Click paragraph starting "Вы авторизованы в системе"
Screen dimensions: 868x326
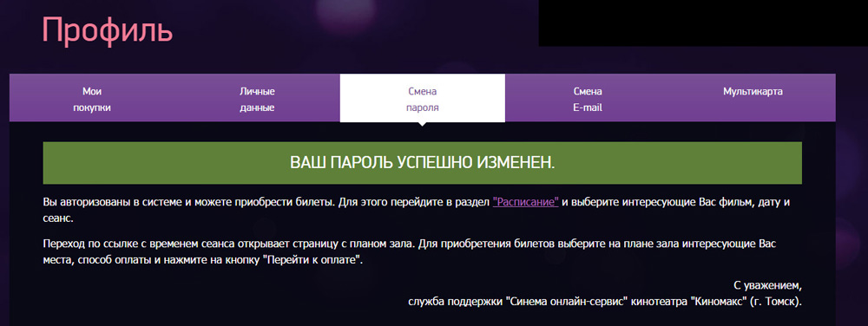[417, 210]
